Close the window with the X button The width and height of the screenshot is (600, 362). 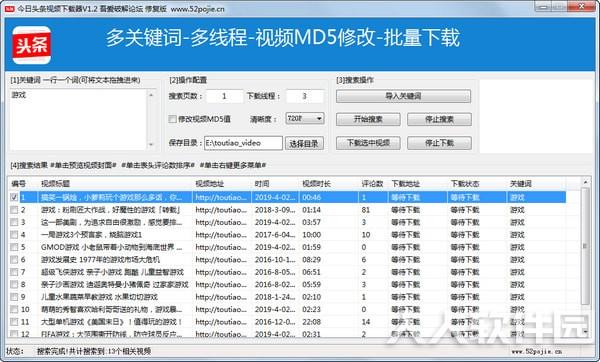(581, 7)
